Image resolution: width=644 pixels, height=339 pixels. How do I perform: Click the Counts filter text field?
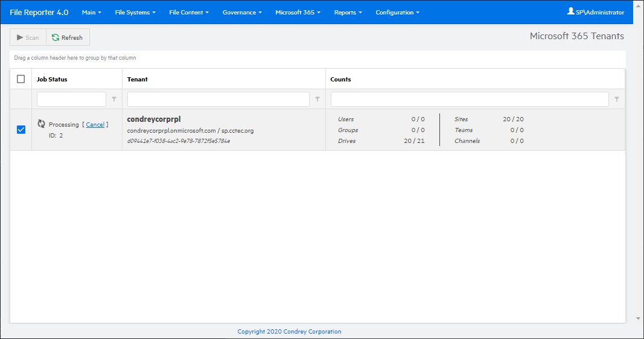(x=470, y=100)
